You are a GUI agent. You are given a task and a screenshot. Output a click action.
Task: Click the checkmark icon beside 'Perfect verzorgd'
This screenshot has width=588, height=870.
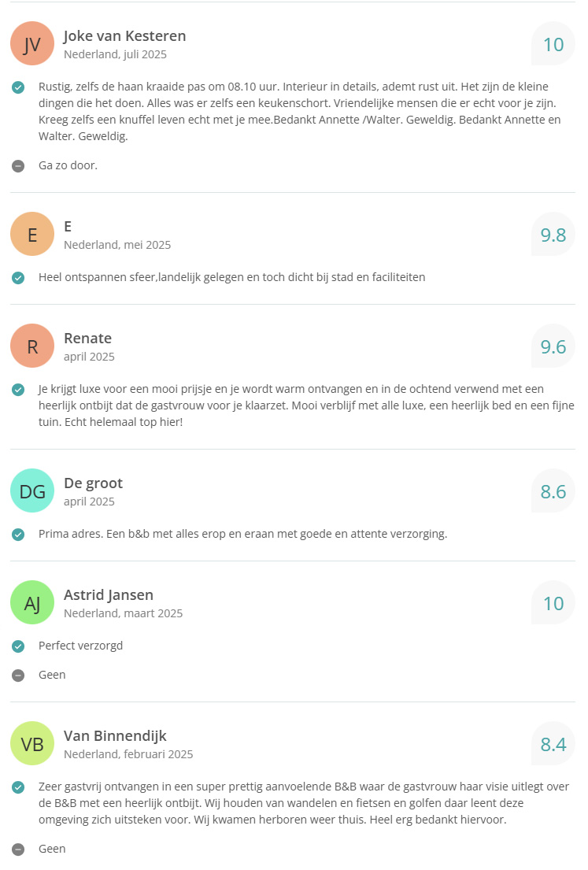[18, 646]
